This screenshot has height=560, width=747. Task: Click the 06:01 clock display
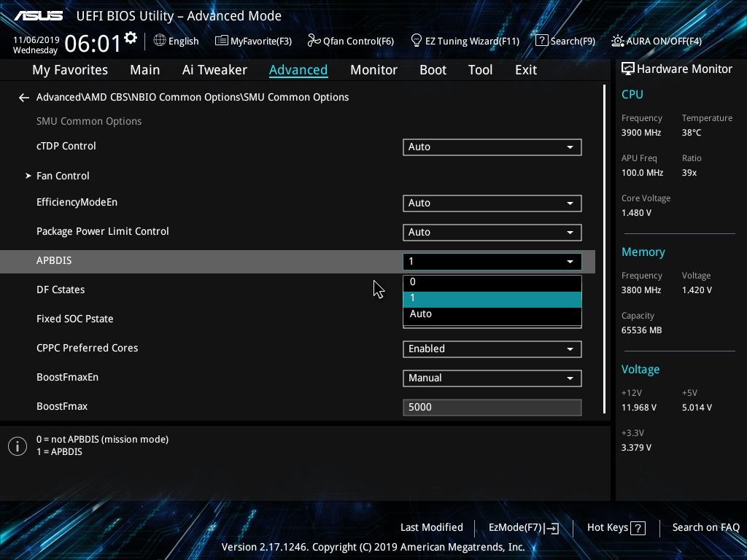(x=93, y=44)
